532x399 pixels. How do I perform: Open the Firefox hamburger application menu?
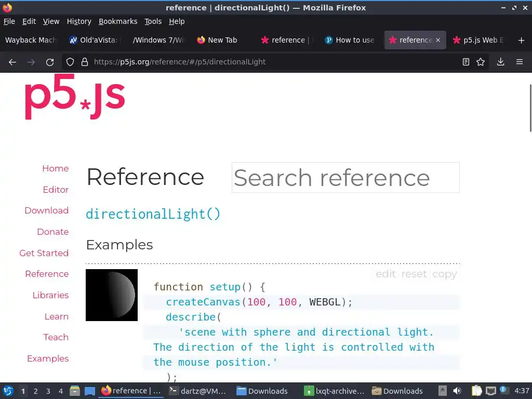coord(520,62)
